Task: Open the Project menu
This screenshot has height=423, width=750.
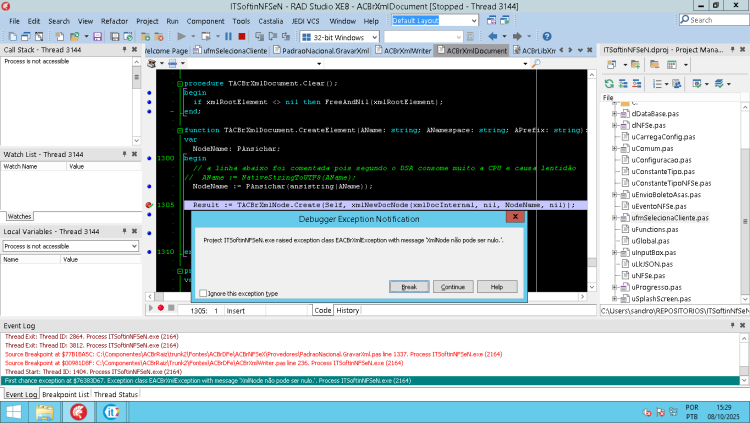Action: pos(147,21)
